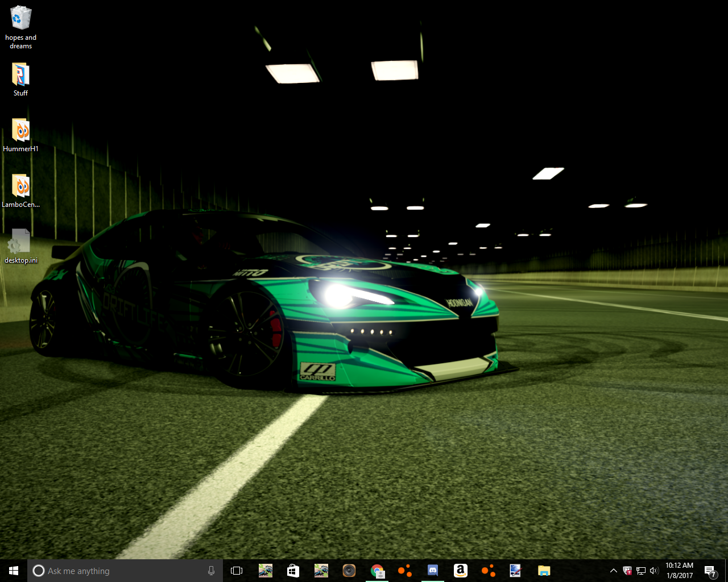Click the 'Ask me anything' search box
This screenshot has height=582, width=728.
pyautogui.click(x=125, y=571)
